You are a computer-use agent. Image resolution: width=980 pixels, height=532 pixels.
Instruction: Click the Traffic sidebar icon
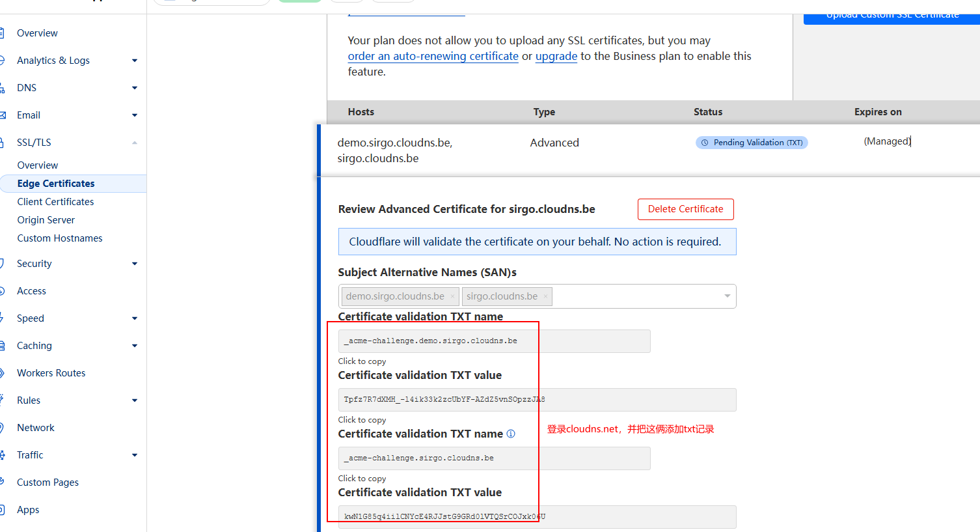2,455
